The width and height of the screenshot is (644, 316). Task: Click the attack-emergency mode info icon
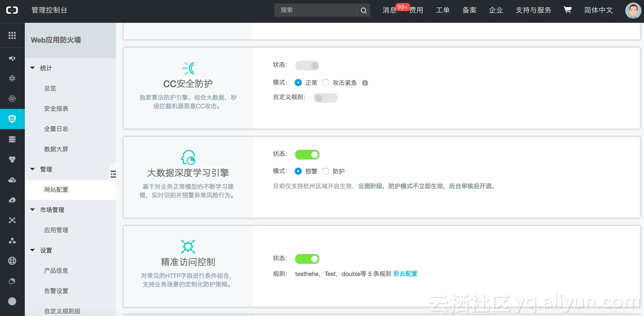pyautogui.click(x=365, y=83)
